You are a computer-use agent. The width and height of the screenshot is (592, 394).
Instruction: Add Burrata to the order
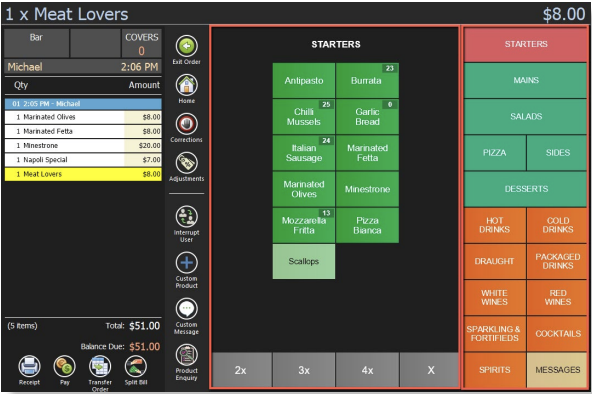[x=367, y=81]
